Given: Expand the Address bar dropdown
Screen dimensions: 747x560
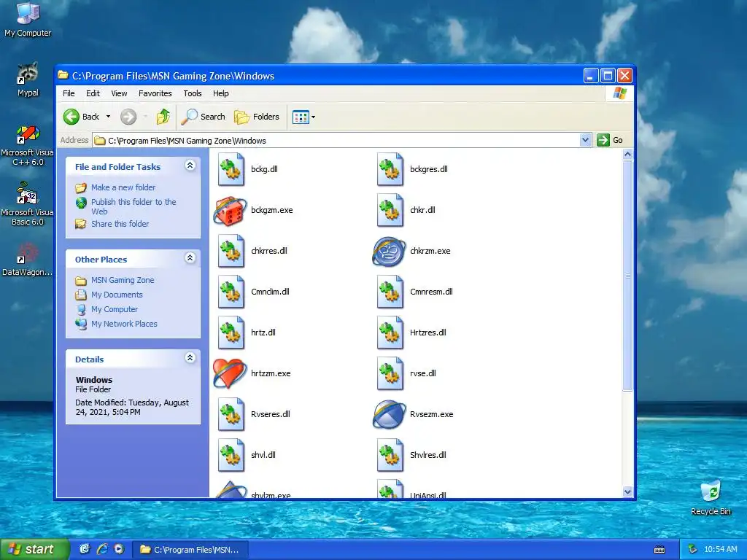Looking at the screenshot, I should point(586,140).
